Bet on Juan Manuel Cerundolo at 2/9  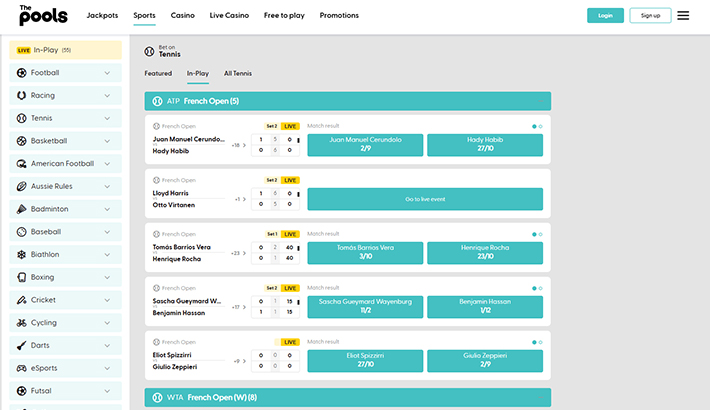[x=365, y=145]
